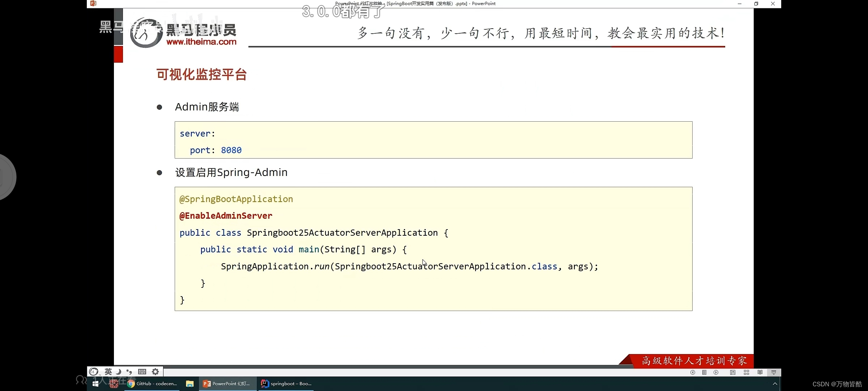Expand the system tray hidden icons
The height and width of the screenshot is (391, 868).
click(775, 383)
